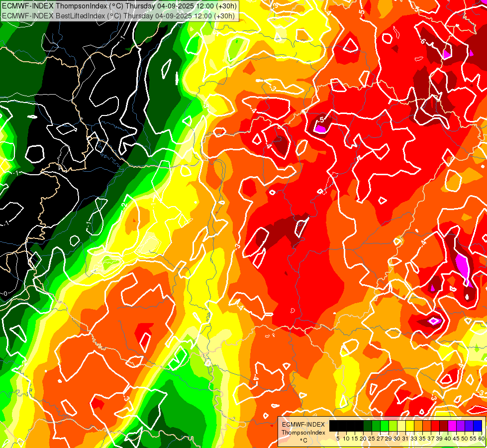
Task: Click the legend tick value '40'
Action: tap(448, 439)
